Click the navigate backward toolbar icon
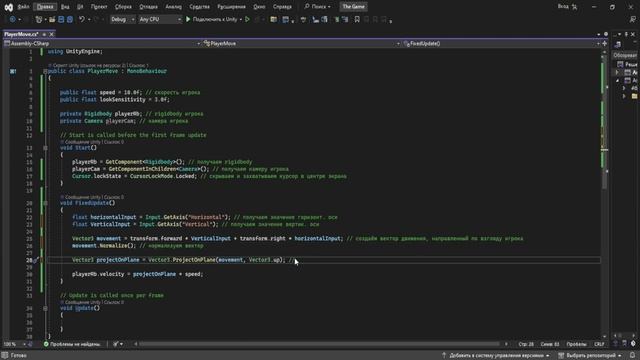 13,19
